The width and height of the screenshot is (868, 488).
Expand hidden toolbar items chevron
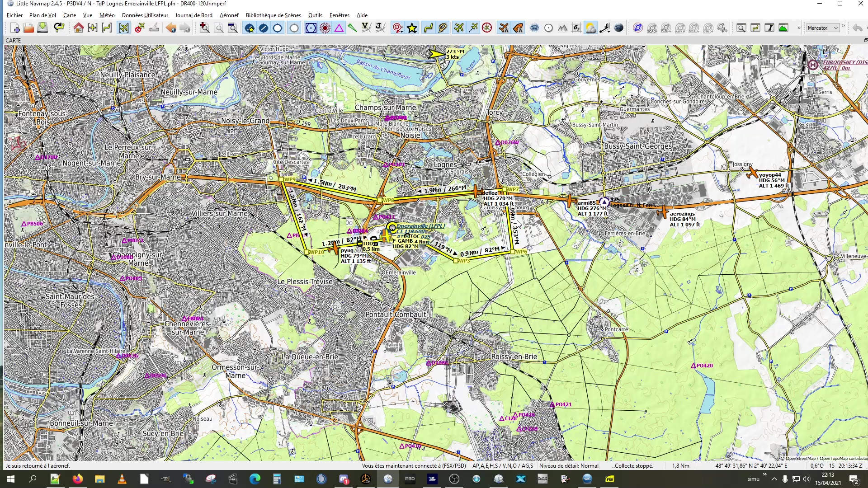(x=799, y=28)
